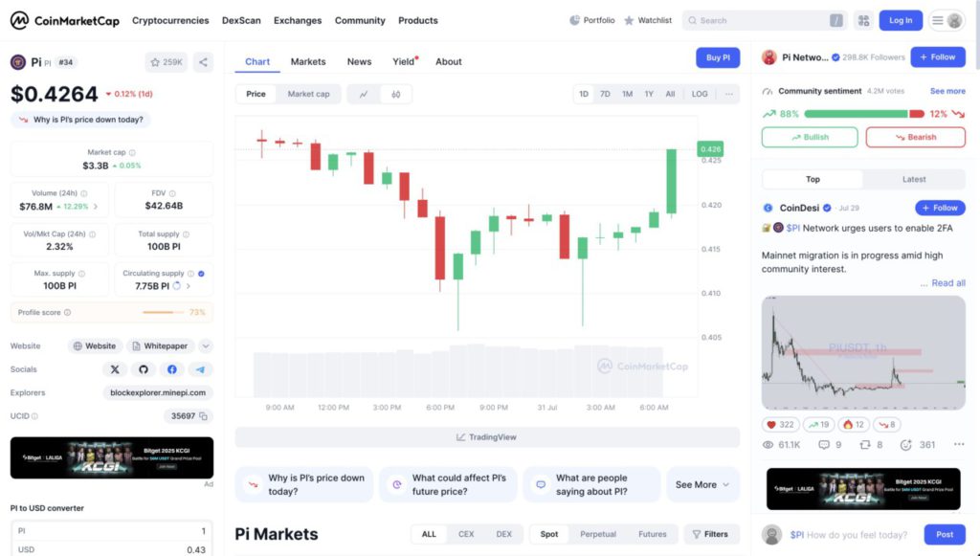Open Pi's Telegram social link
Image resolution: width=980 pixels, height=556 pixels.
200,369
